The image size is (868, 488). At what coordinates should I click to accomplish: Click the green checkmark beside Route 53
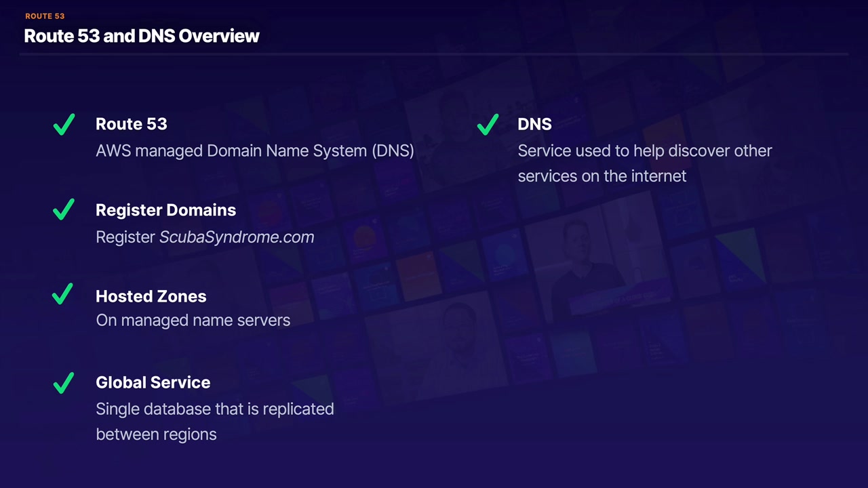click(64, 125)
